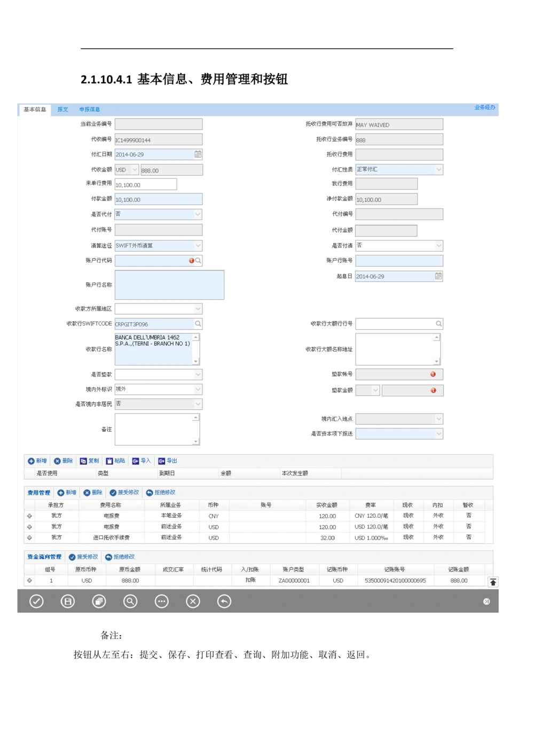Click the magnifier search icon in bottom toolbar
The height and width of the screenshot is (756, 534).
click(130, 602)
